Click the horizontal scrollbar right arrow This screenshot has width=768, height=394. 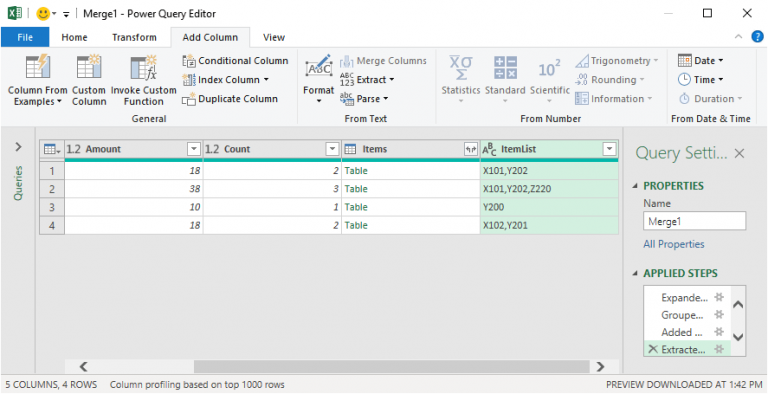pos(600,366)
